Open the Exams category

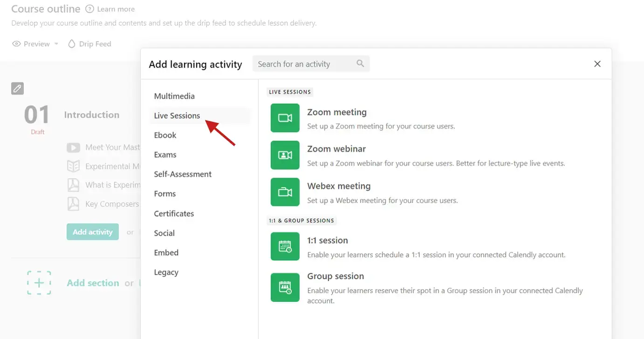165,155
